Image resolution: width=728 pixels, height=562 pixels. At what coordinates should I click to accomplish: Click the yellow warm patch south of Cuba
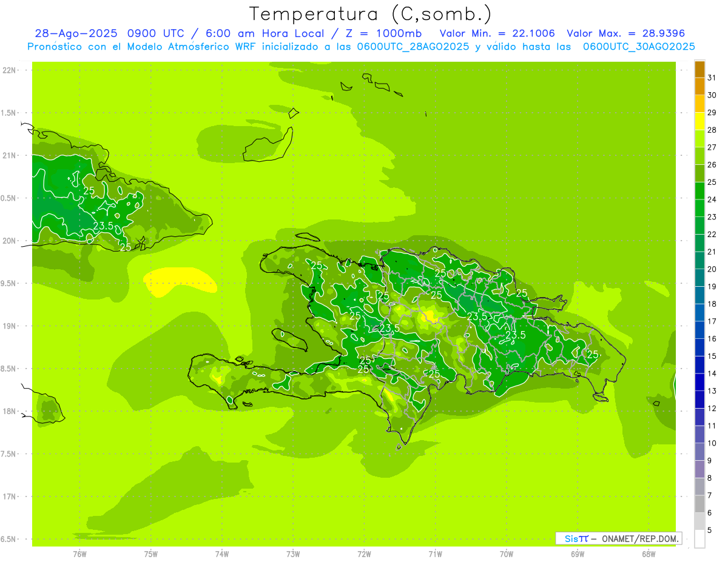tap(180, 282)
